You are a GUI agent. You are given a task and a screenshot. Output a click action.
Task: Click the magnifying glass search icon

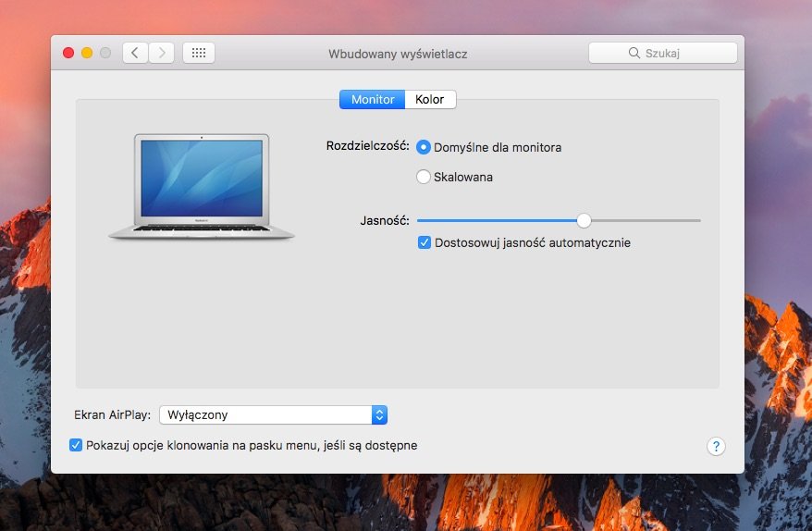click(x=634, y=53)
